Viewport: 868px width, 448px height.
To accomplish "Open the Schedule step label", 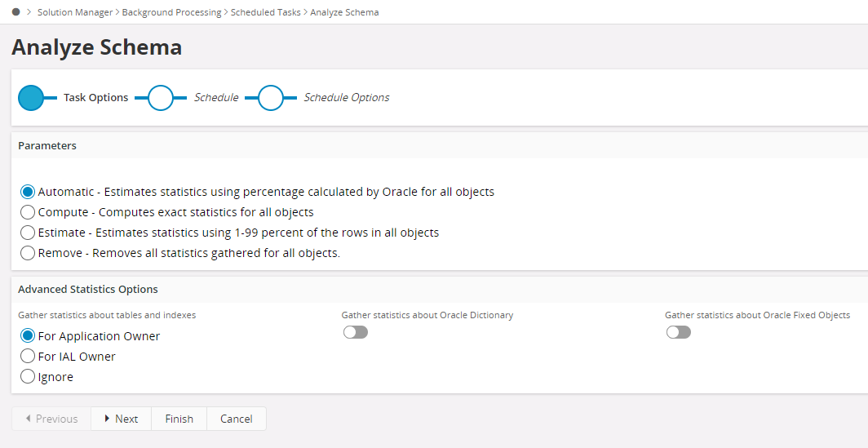I will [216, 98].
